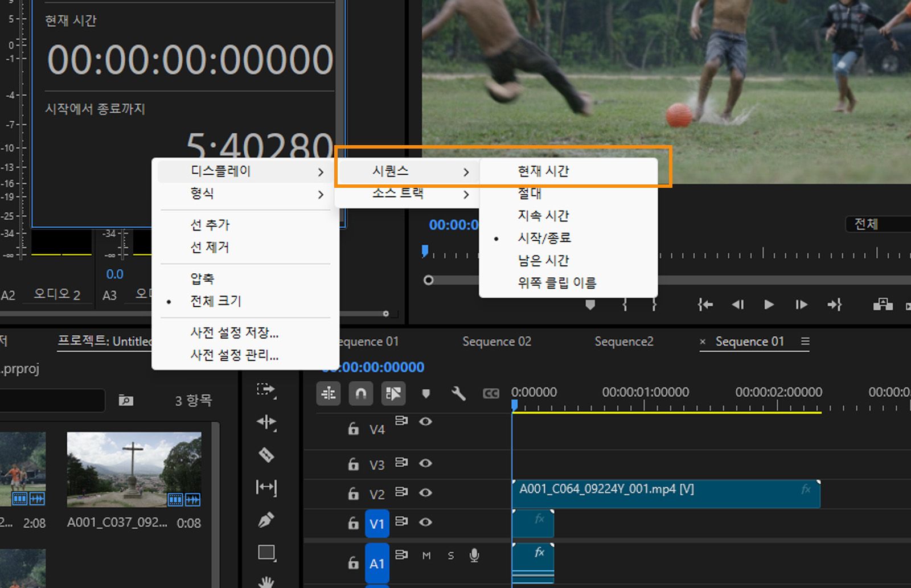Click 사전 설정 저장... menu entry

point(245,332)
